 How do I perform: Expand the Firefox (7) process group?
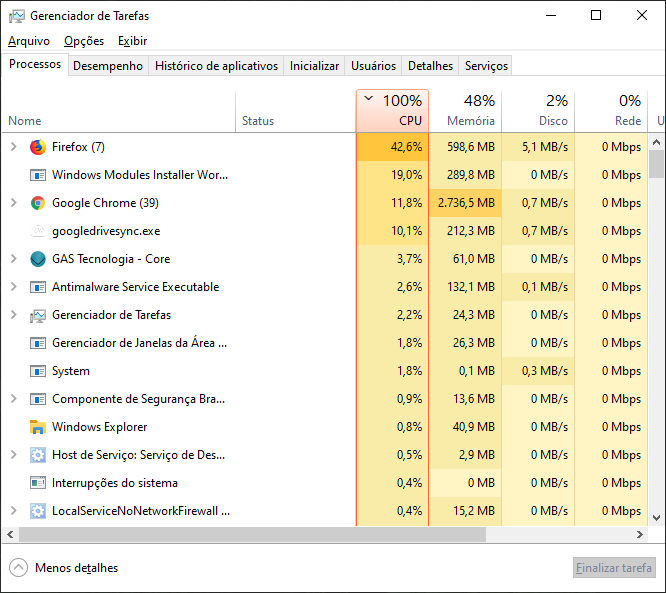tap(13, 147)
